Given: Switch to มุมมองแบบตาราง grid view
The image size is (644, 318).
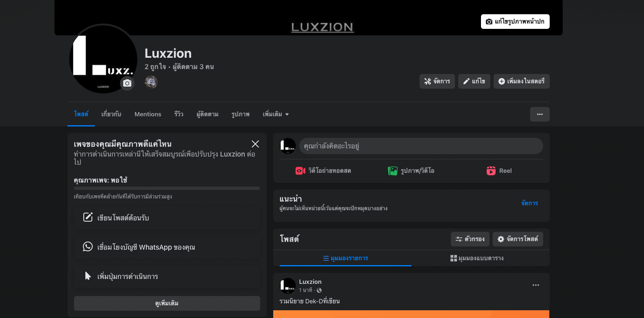Looking at the screenshot, I should (x=477, y=258).
